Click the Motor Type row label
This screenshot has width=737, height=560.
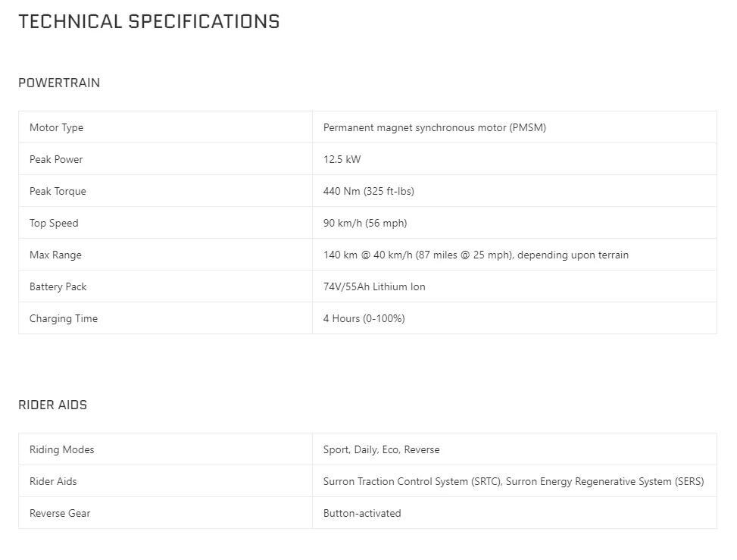point(56,127)
